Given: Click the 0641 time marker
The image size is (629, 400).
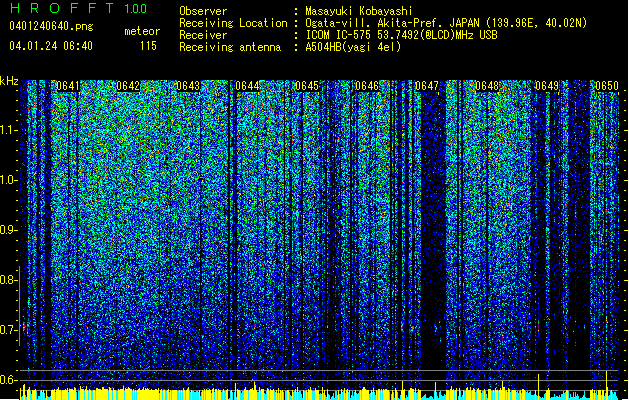Looking at the screenshot, I should (68, 86).
